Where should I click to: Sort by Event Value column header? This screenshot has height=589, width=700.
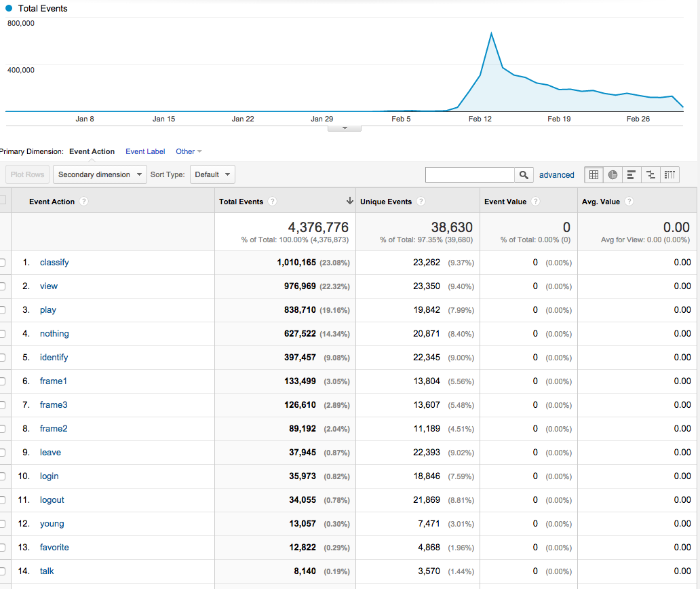click(505, 202)
